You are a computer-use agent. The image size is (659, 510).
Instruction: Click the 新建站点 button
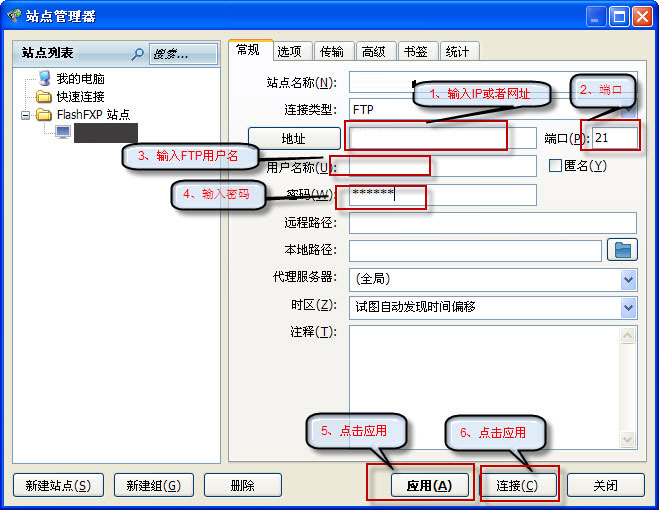tap(58, 485)
